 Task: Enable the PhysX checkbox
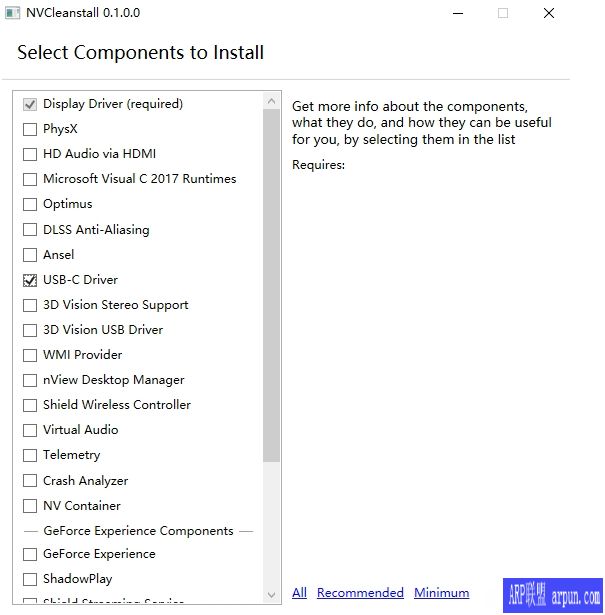pos(30,129)
